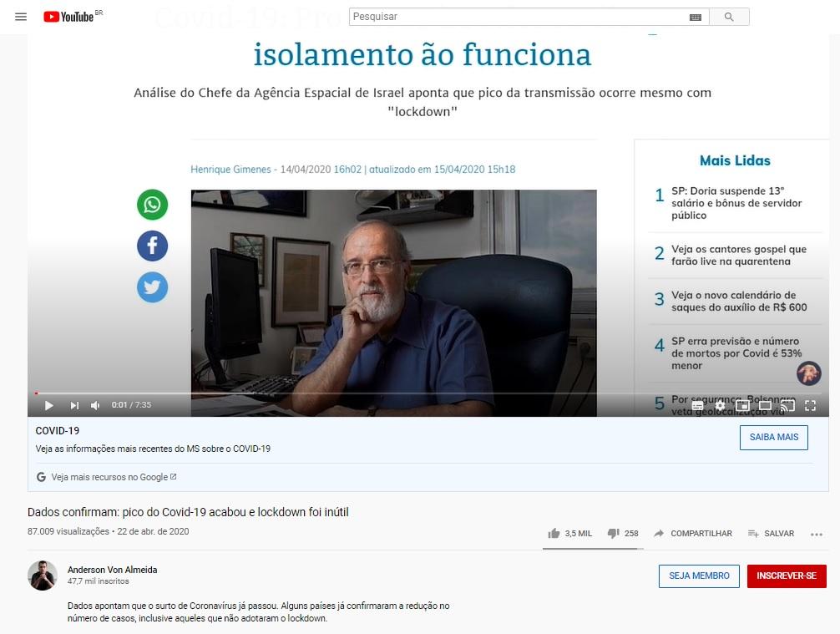Seek on the video progress bar

pos(428,393)
